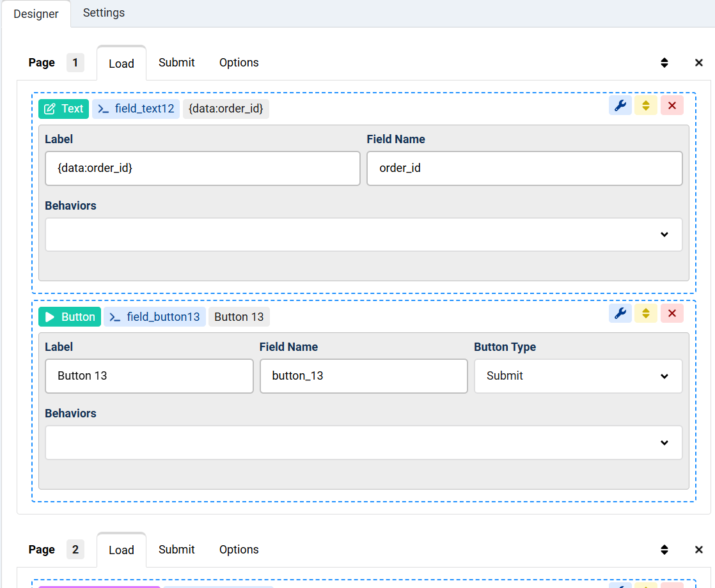This screenshot has width=715, height=588.
Task: Remove the Button field using red X
Action: pyautogui.click(x=672, y=314)
